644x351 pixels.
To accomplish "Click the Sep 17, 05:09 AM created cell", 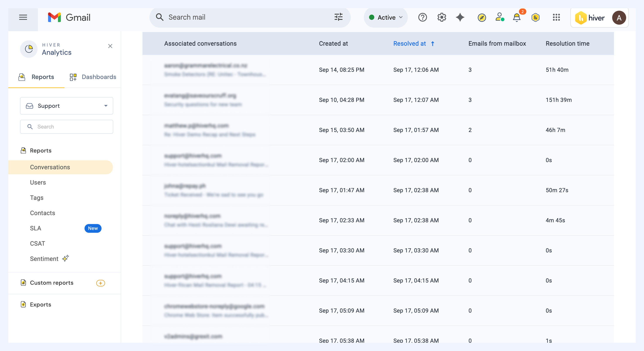I will 342,310.
